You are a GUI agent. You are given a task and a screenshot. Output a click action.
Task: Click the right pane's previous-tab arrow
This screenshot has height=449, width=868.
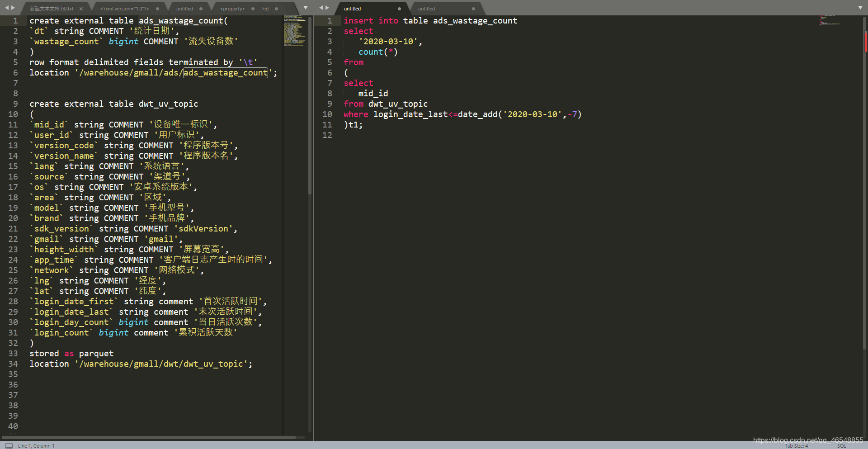point(321,8)
